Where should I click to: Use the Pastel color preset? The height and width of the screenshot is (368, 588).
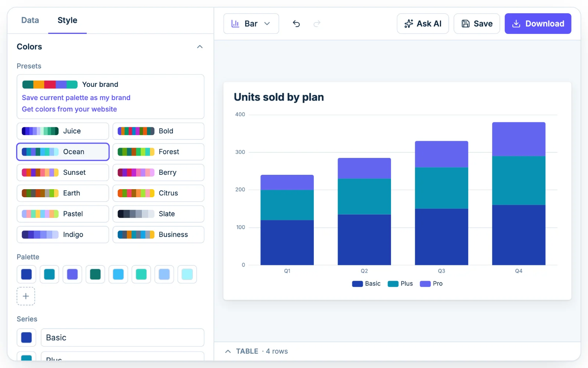pyautogui.click(x=63, y=214)
